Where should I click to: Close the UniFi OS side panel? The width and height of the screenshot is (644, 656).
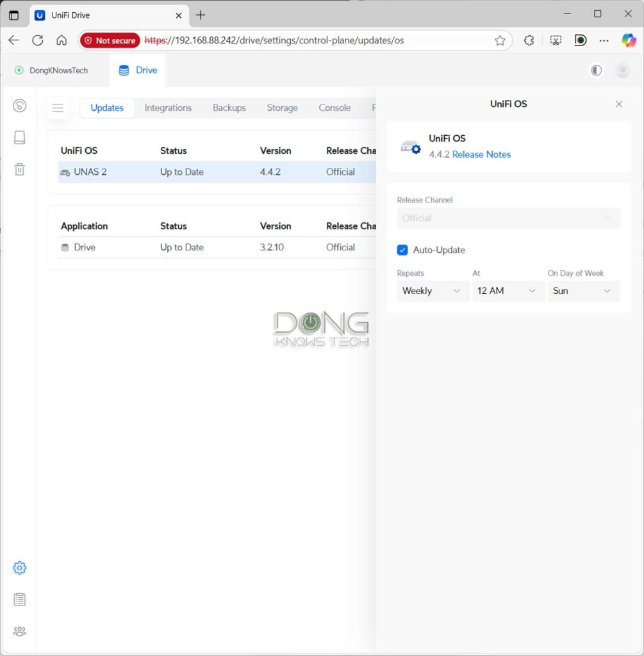[619, 104]
